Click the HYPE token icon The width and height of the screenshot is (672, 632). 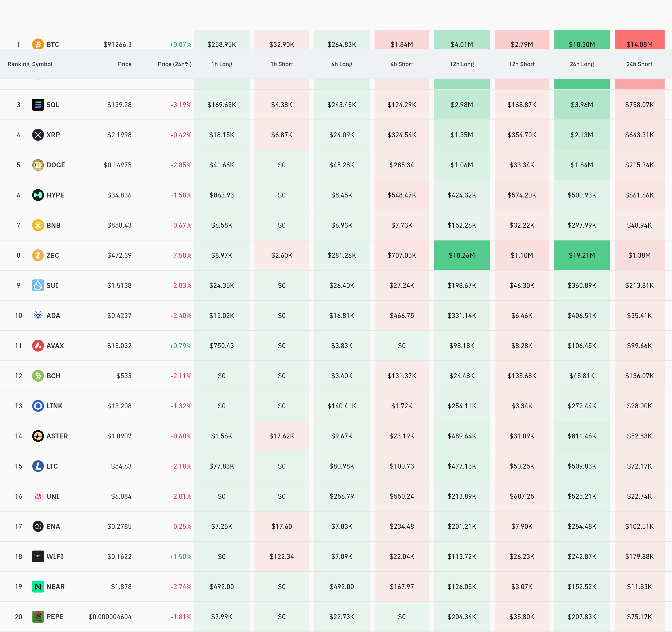coord(38,195)
